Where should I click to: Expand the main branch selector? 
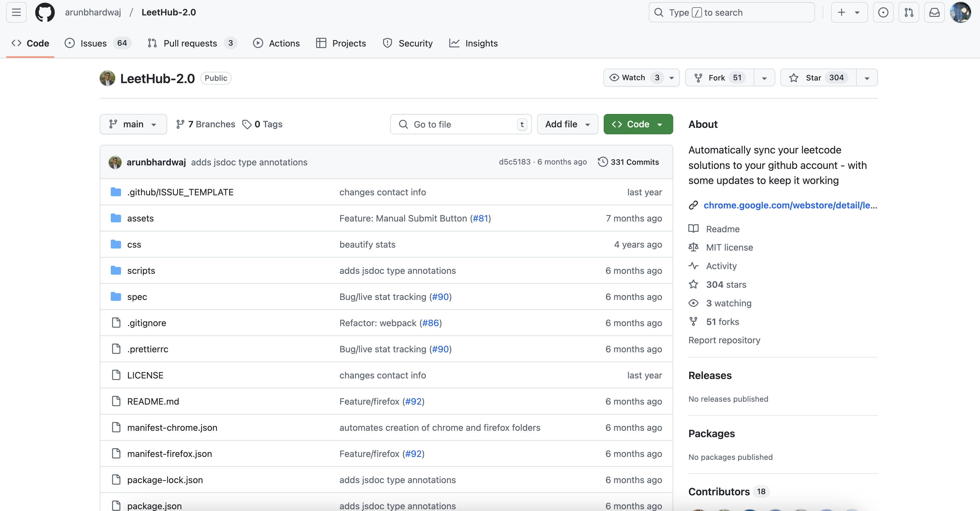tap(133, 124)
